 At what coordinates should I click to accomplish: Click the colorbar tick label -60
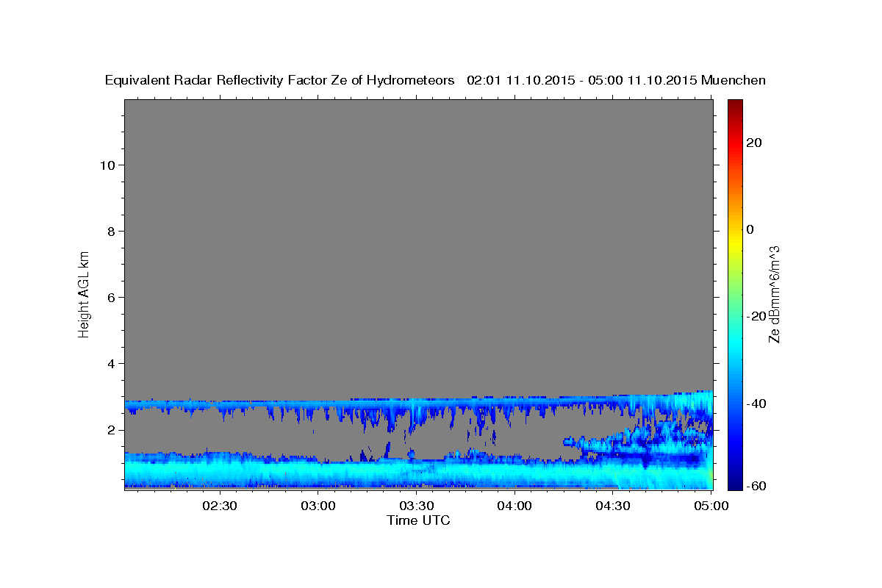[755, 485]
